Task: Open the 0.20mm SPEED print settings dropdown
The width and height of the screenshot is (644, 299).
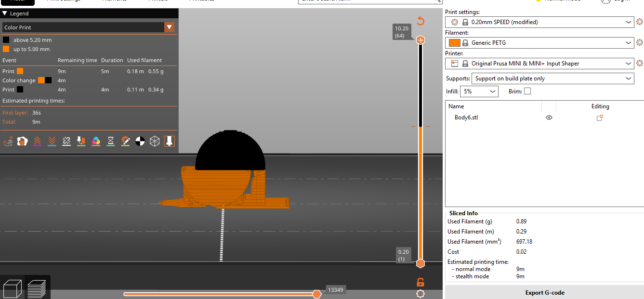Action: coord(539,22)
